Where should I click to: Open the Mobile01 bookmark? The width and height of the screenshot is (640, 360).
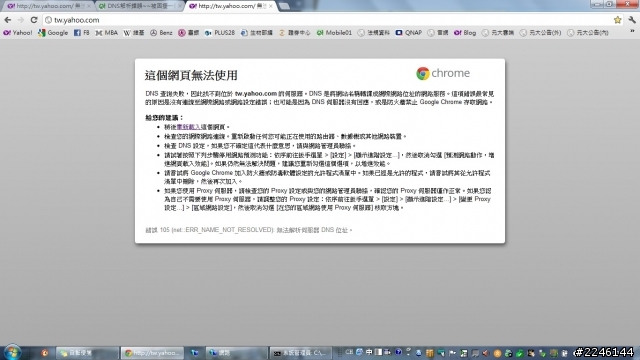(x=334, y=33)
